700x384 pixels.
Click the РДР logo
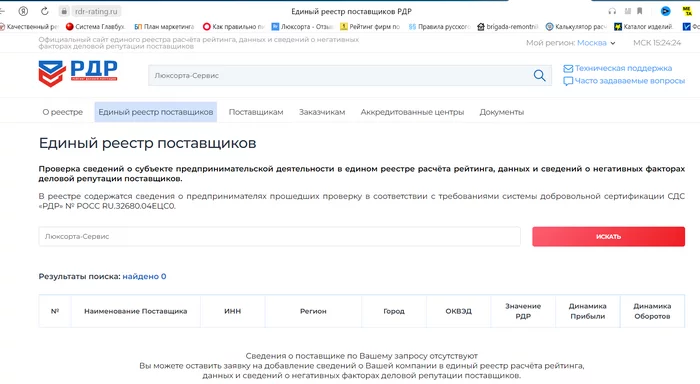click(78, 73)
